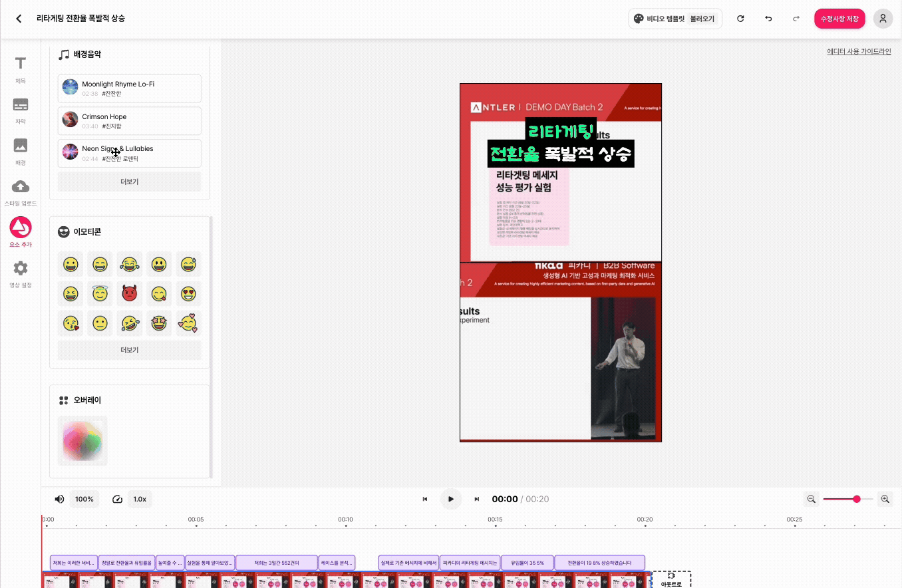Show more emojis with 더보기 under 이모티콘
This screenshot has height=588, width=902.
[130, 350]
